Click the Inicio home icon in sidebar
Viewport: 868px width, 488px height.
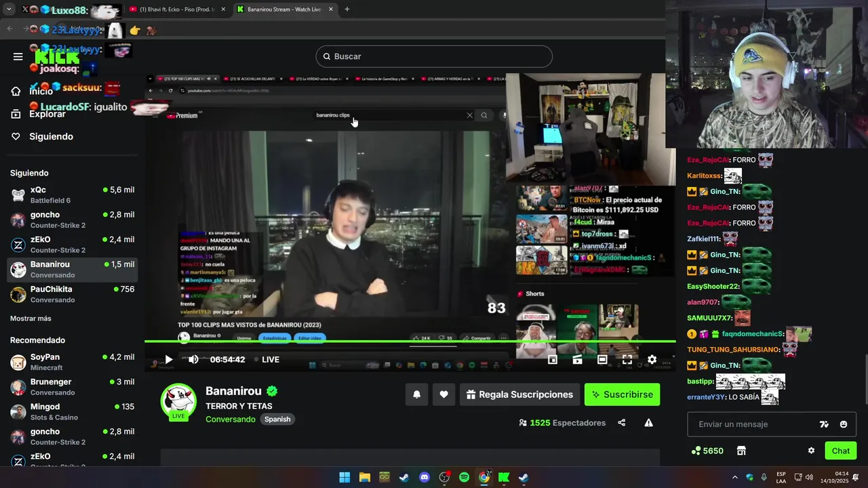point(16,91)
